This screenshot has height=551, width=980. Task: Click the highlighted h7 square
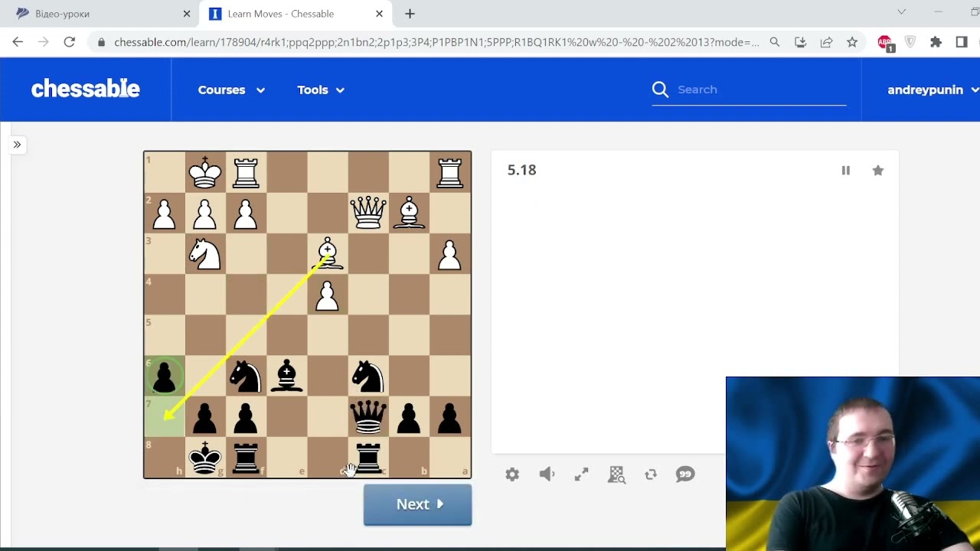165,417
